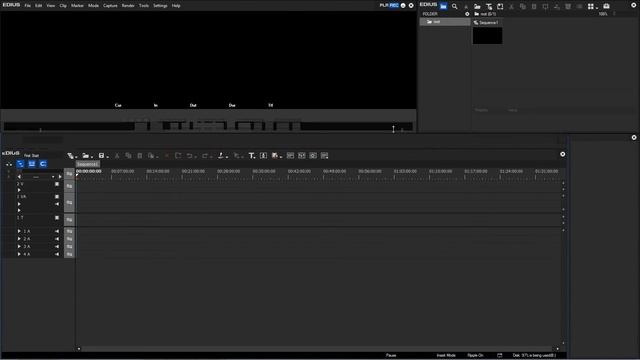The width and height of the screenshot is (640, 360).
Task: Open the New Sequence dropdown arrow
Action: [x=76, y=157]
